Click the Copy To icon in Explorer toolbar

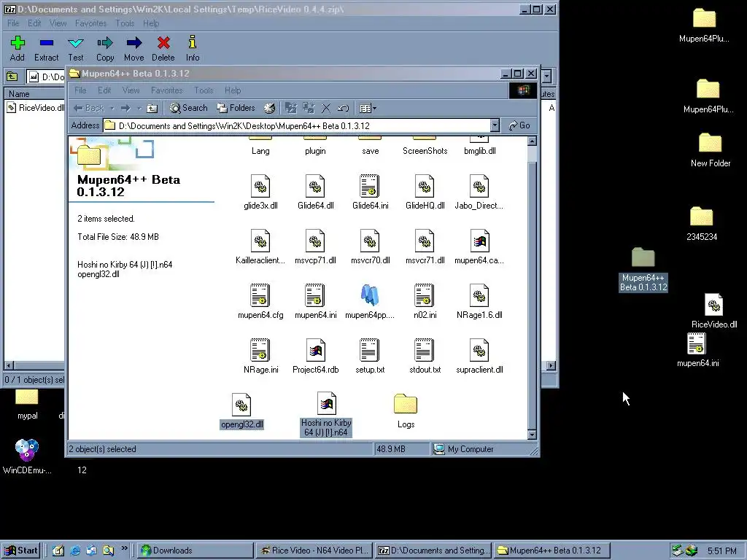pyautogui.click(x=309, y=108)
